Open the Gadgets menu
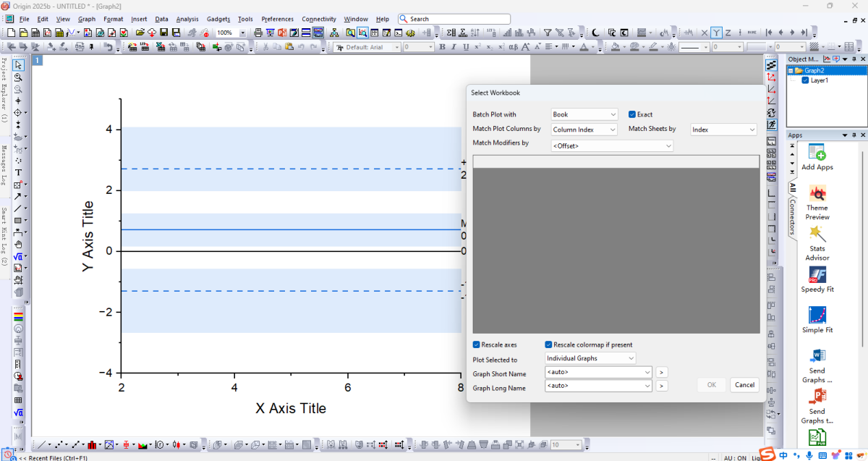The height and width of the screenshot is (461, 868). [218, 19]
